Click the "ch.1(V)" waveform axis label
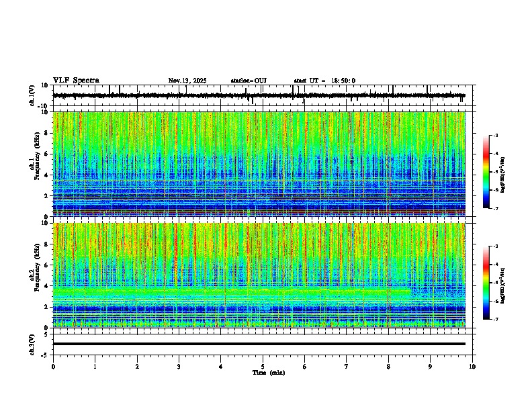The width and height of the screenshot is (532, 411). point(32,95)
